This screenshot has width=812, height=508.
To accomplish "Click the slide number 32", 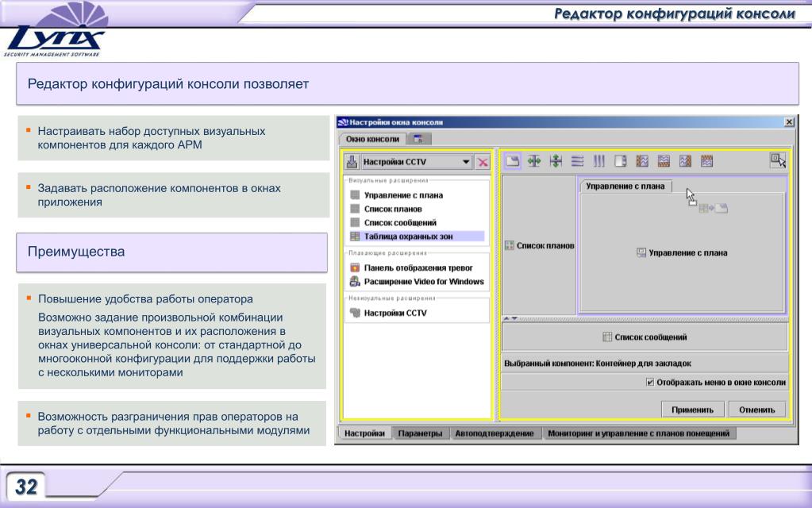I will coord(26,487).
